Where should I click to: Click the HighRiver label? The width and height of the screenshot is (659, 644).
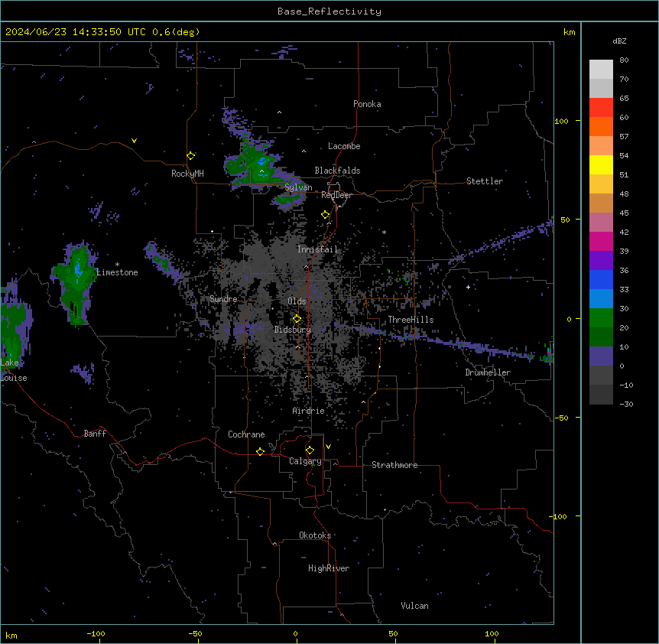tap(329, 568)
